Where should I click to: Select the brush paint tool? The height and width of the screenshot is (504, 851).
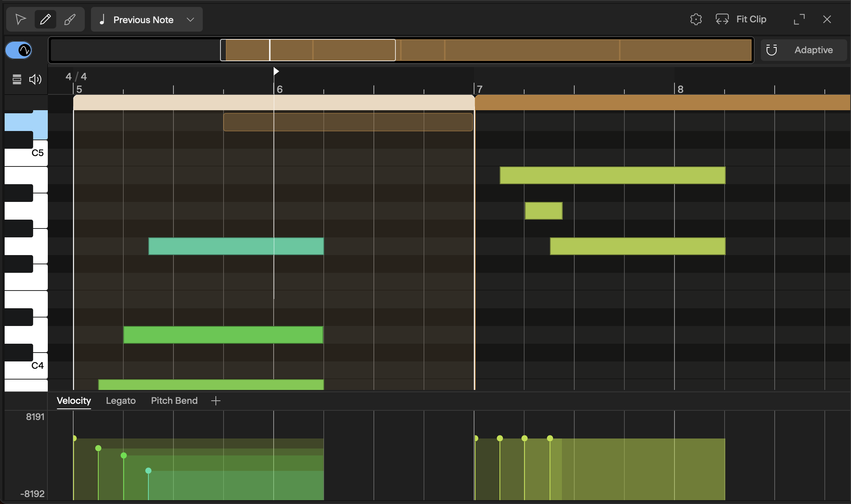pyautogui.click(x=70, y=19)
